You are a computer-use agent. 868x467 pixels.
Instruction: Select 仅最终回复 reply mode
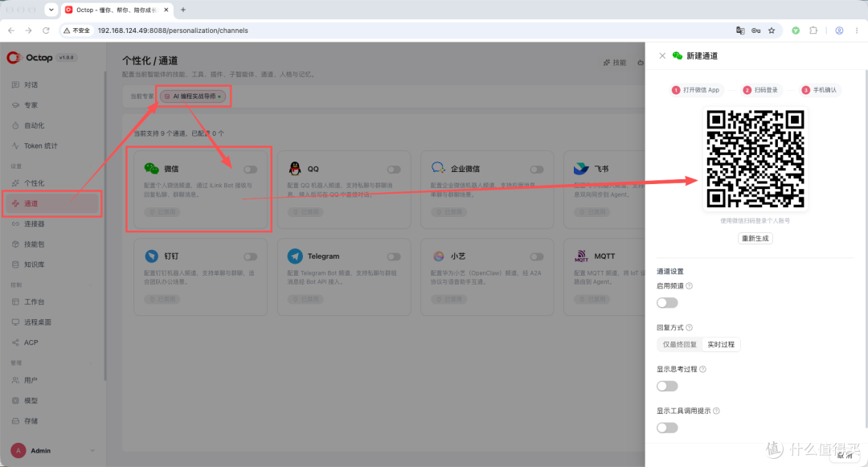tap(680, 344)
